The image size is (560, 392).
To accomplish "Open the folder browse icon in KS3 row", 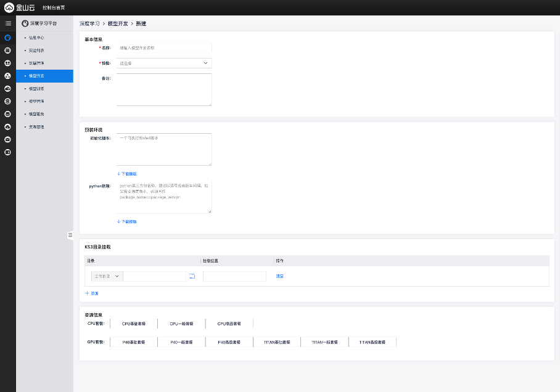I will [x=192, y=276].
